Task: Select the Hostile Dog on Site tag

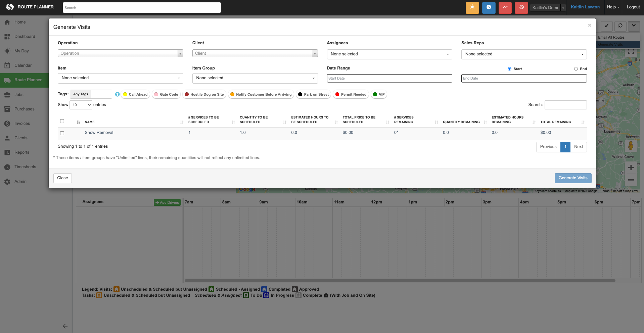Action: tap(204, 94)
